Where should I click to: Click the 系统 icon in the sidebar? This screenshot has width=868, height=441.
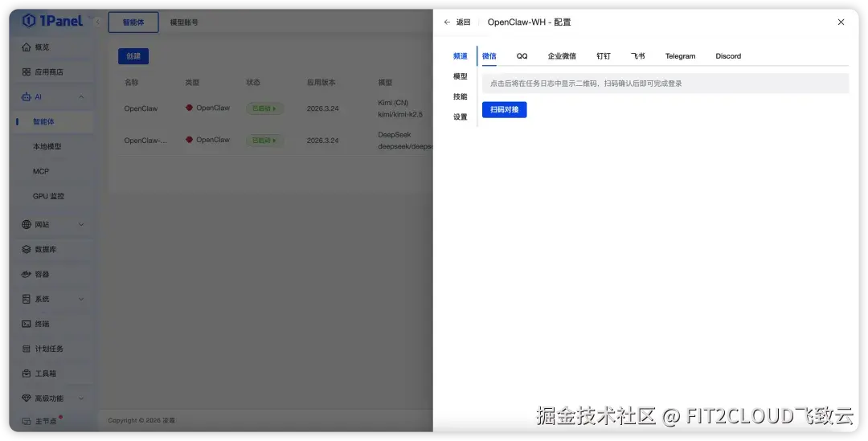pyautogui.click(x=26, y=299)
